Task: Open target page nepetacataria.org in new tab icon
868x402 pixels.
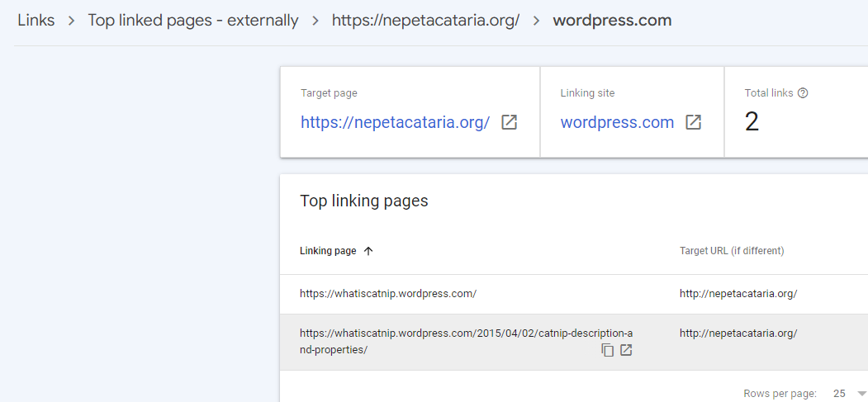Action: click(x=510, y=122)
